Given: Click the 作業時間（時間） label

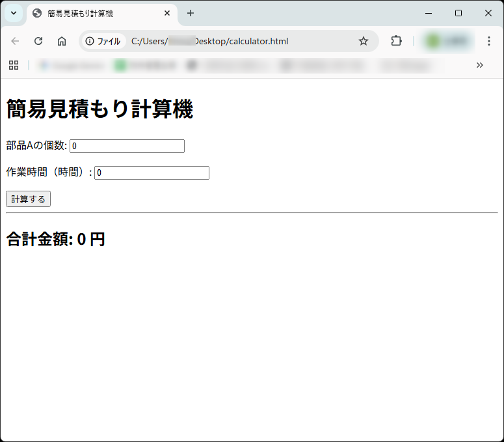Looking at the screenshot, I should pos(49,173).
